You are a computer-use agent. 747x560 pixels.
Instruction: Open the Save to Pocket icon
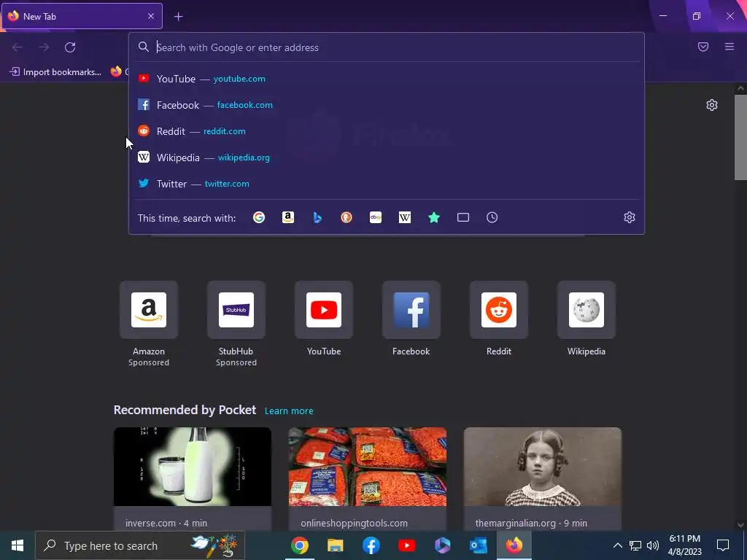point(703,47)
